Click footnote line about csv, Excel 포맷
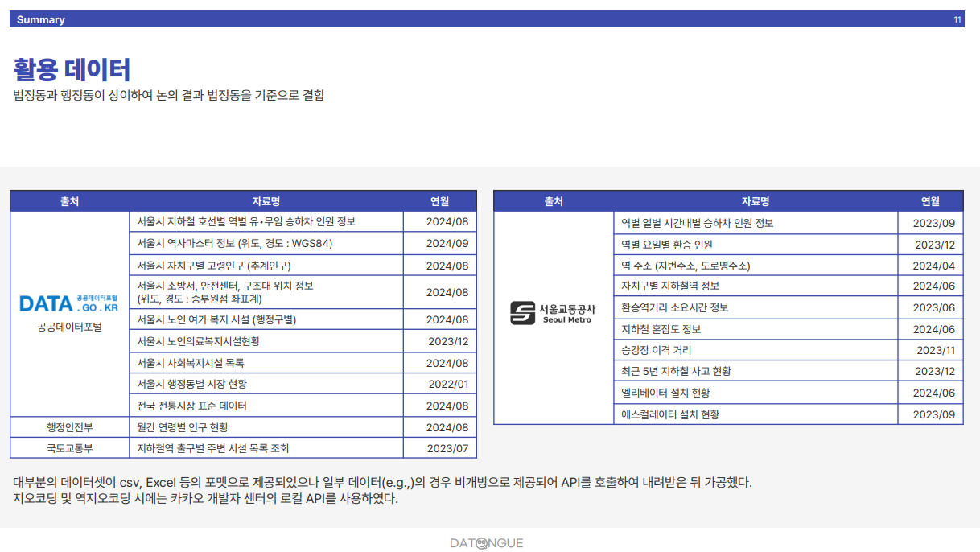The image size is (980, 552). point(383,483)
